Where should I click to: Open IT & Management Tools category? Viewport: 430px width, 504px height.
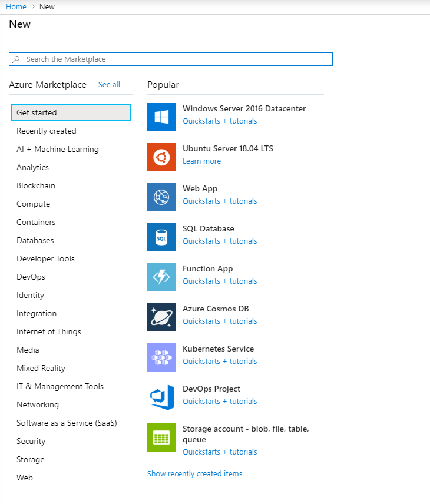coord(60,387)
